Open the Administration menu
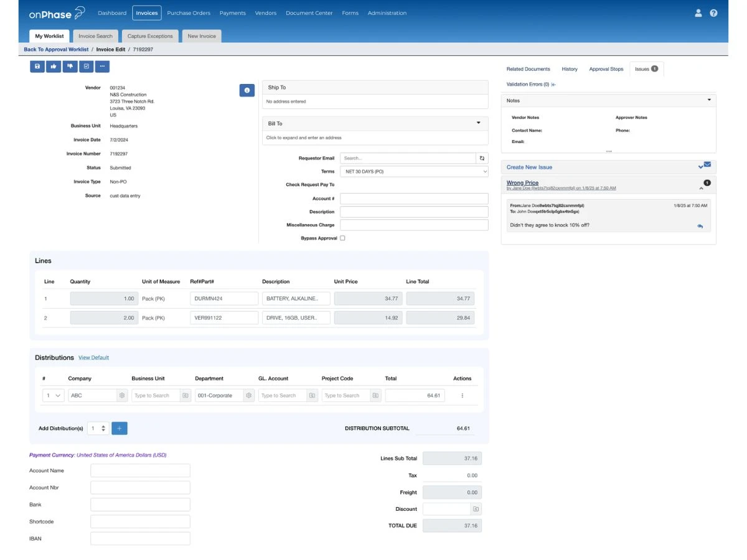This screenshot has height=560, width=747. pyautogui.click(x=387, y=13)
